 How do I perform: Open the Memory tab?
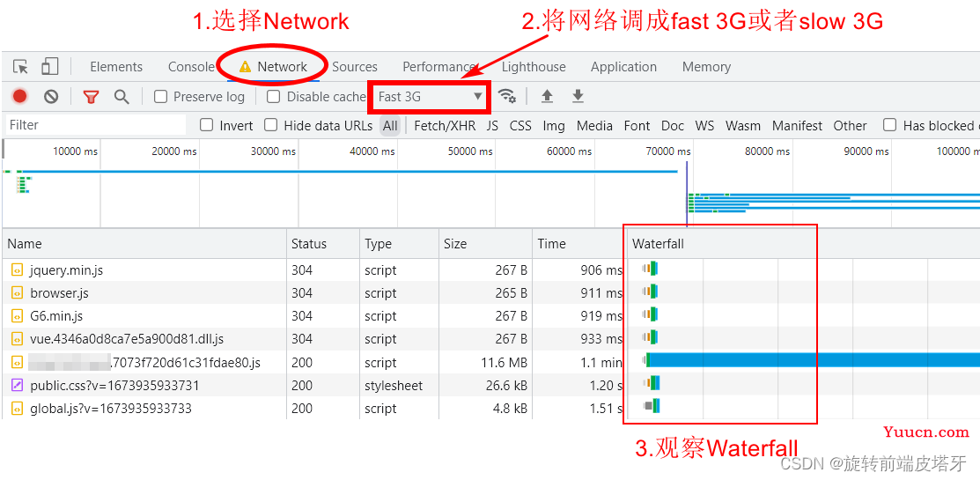pyautogui.click(x=706, y=67)
